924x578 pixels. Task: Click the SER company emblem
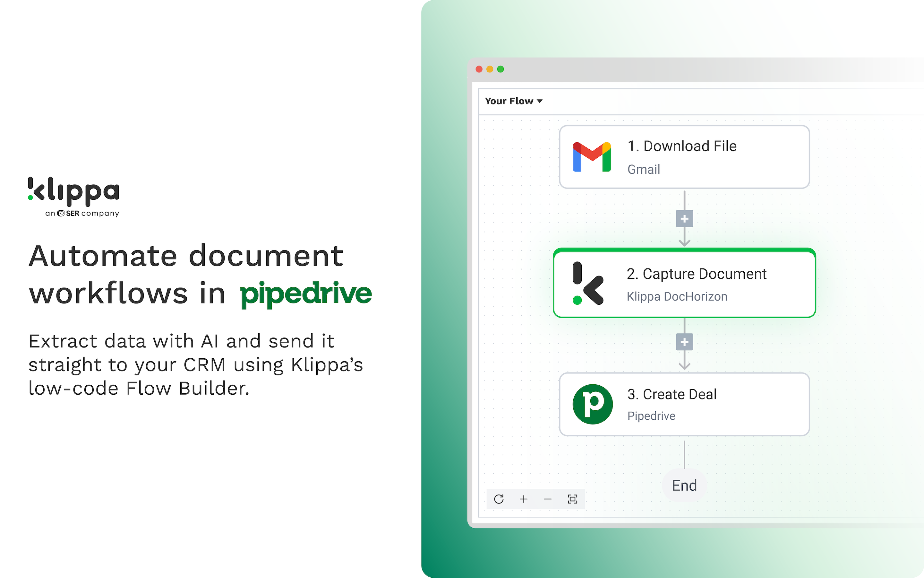(x=61, y=213)
